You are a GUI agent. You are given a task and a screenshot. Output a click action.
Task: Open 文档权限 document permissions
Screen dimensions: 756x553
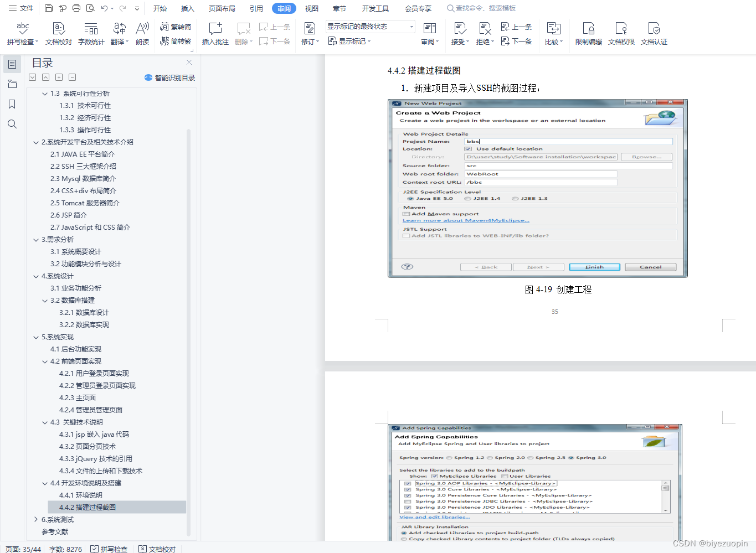[x=621, y=33]
